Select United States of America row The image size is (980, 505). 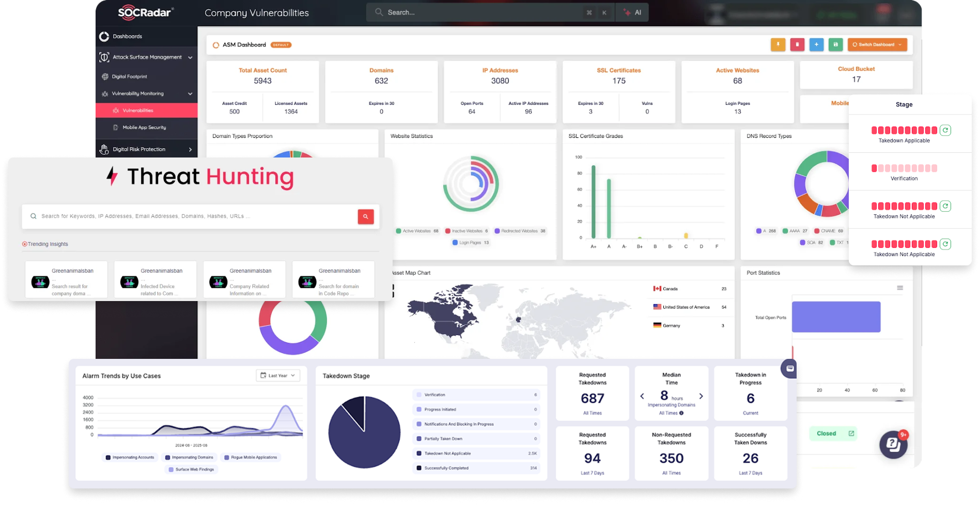(690, 307)
